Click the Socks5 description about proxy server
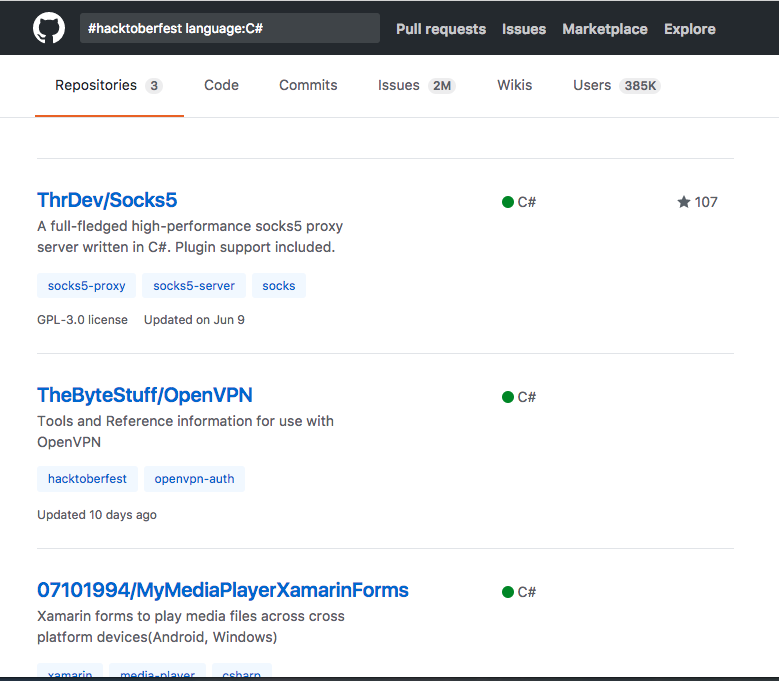779x681 pixels. (190, 236)
